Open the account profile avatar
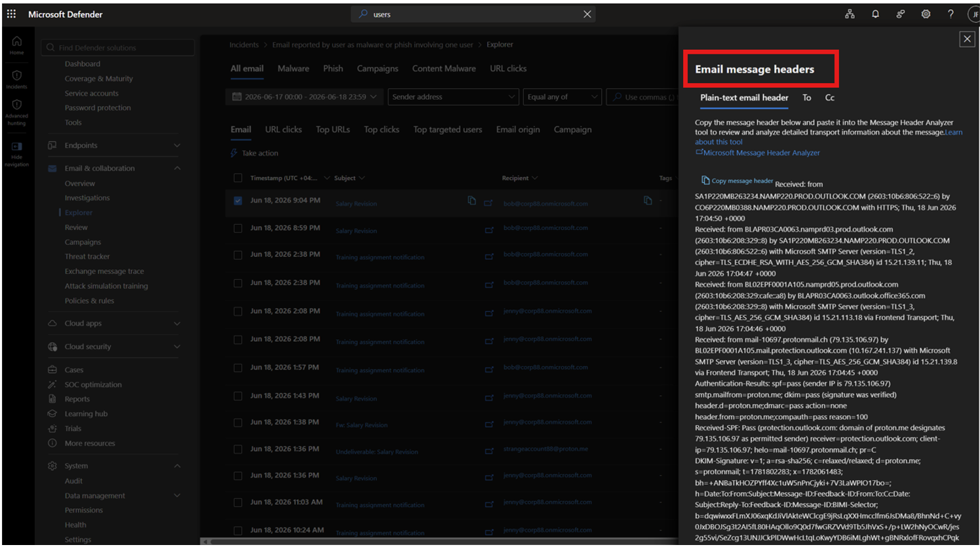Screen dimensions: 980x547 (x=973, y=14)
